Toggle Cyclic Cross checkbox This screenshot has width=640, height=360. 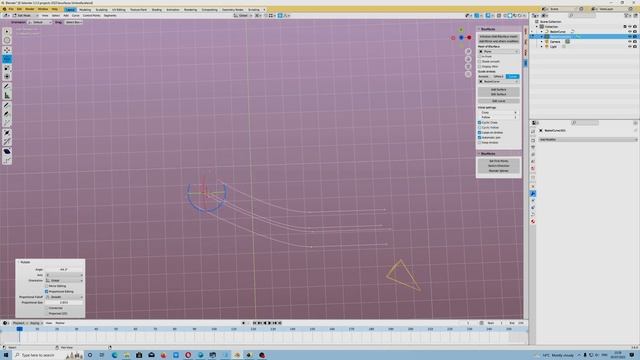pos(480,122)
